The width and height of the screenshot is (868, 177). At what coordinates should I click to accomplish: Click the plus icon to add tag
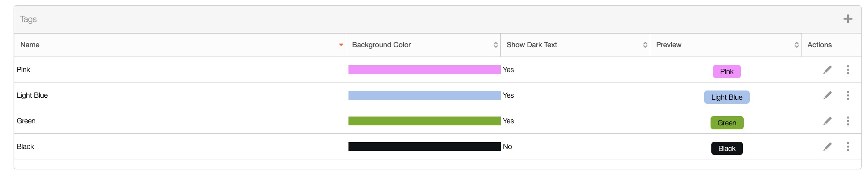(x=848, y=19)
